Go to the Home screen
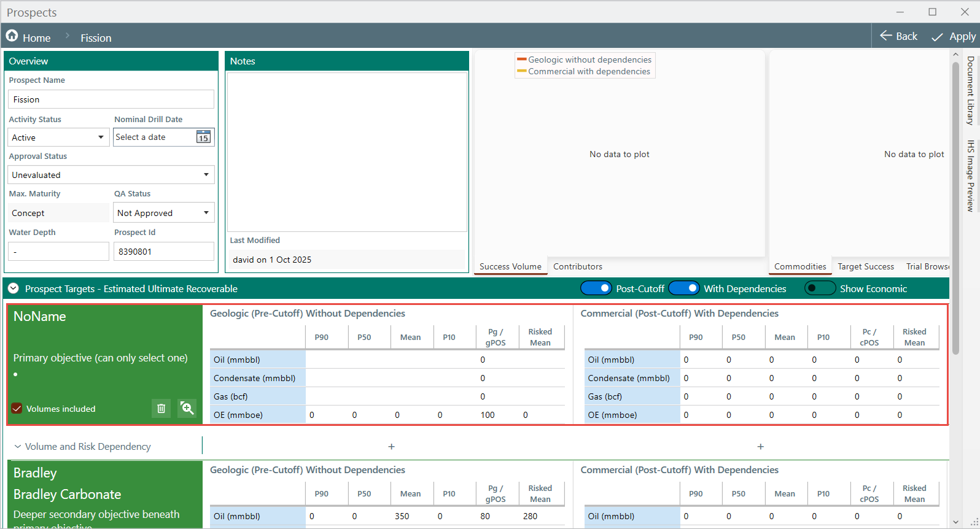The image size is (980, 529). click(28, 37)
